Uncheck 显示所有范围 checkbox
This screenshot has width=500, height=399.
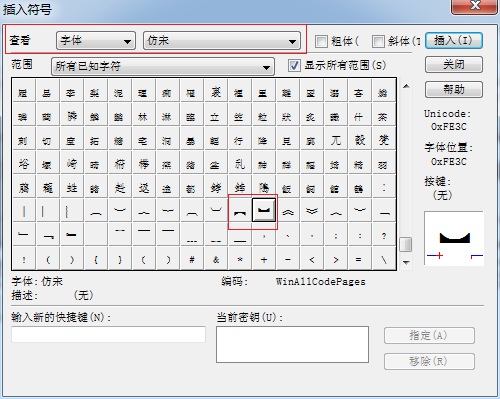tap(294, 65)
